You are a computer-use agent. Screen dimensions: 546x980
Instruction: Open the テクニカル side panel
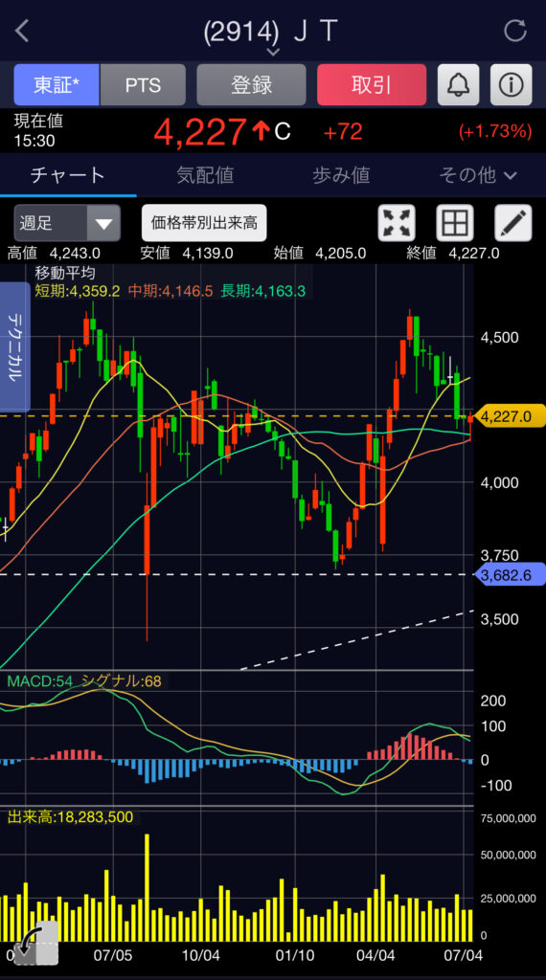15,346
